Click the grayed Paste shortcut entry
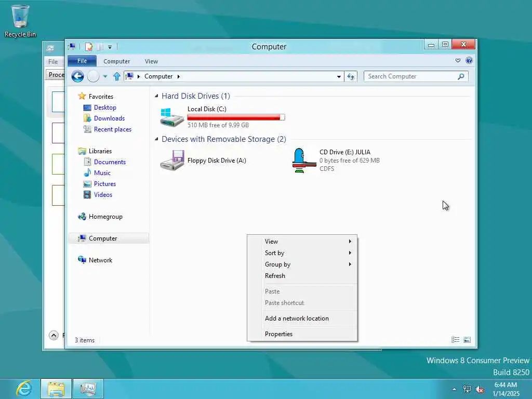532x399 pixels. (302, 303)
